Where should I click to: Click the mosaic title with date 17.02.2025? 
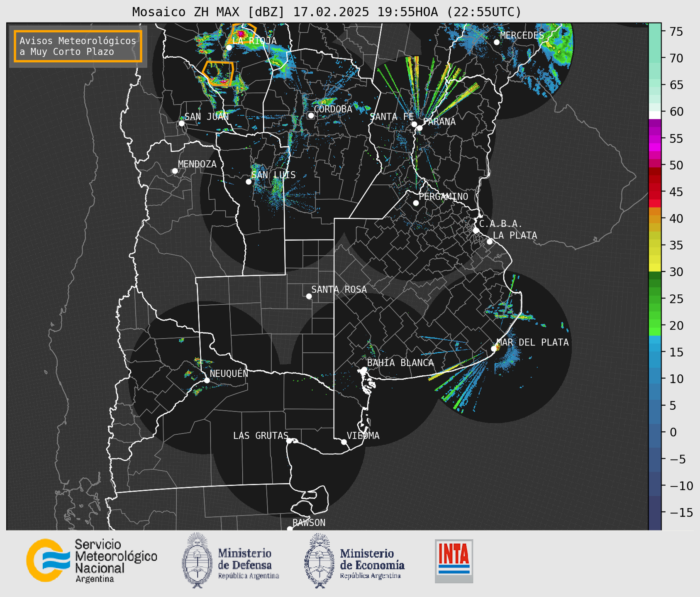[x=327, y=12]
